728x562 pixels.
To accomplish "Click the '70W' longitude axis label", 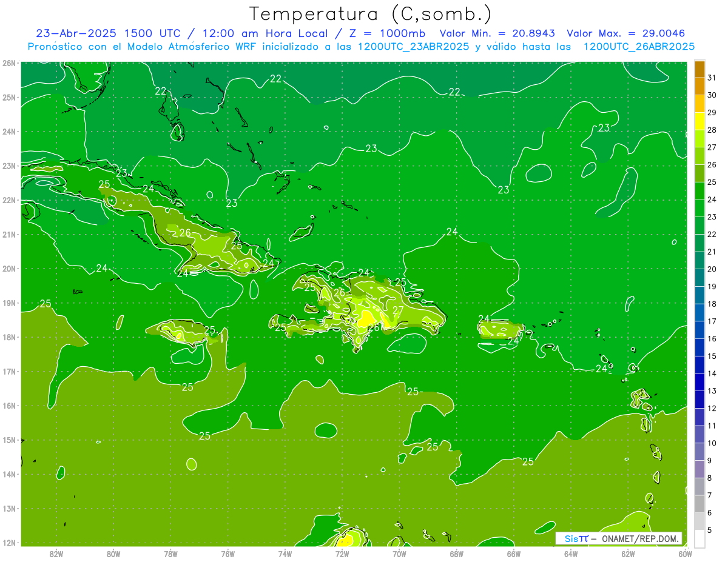I will click(x=399, y=553).
